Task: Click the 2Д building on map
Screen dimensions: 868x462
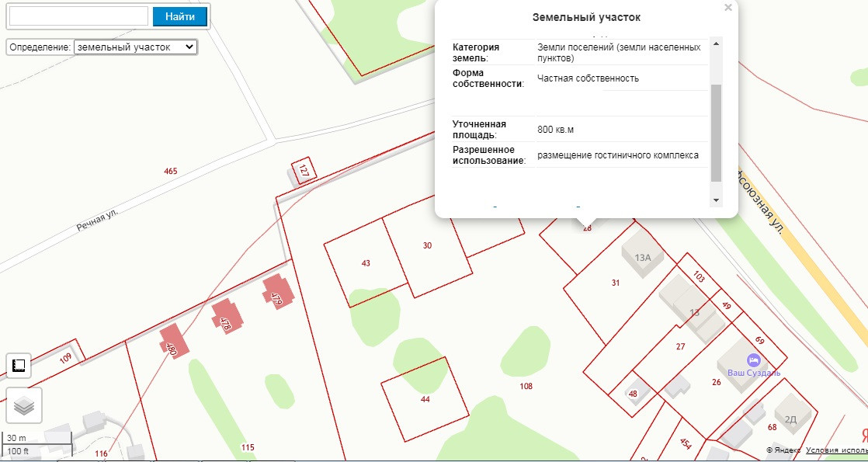Action: click(793, 415)
